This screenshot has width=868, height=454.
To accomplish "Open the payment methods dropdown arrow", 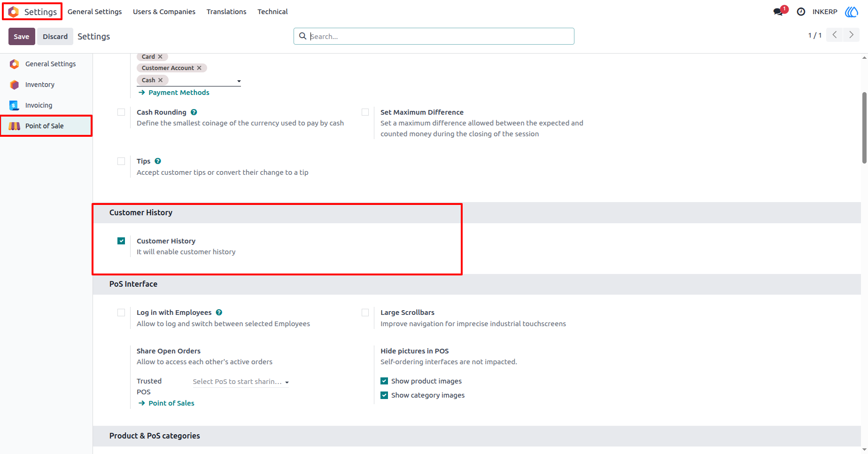I will coord(239,81).
